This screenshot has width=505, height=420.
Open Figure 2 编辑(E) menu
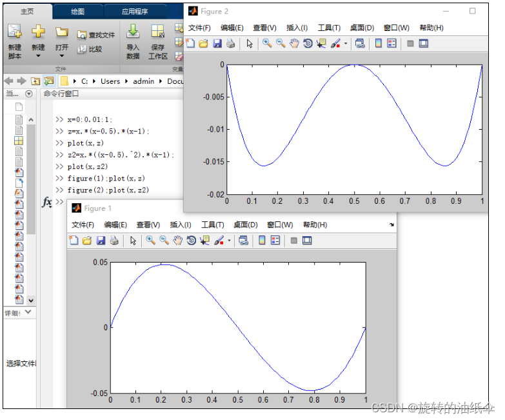click(232, 28)
